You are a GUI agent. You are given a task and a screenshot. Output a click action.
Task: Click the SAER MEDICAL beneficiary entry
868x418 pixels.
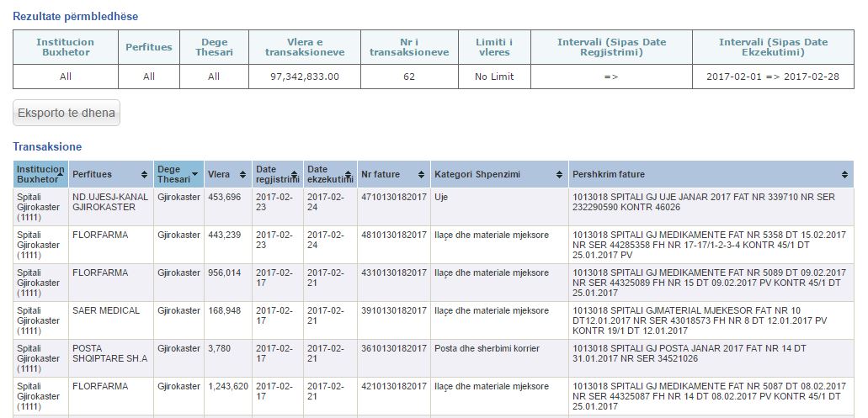tap(106, 310)
